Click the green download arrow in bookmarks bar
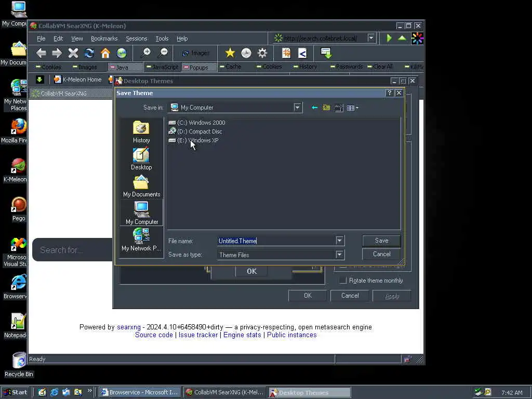532x399 pixels. click(x=39, y=79)
